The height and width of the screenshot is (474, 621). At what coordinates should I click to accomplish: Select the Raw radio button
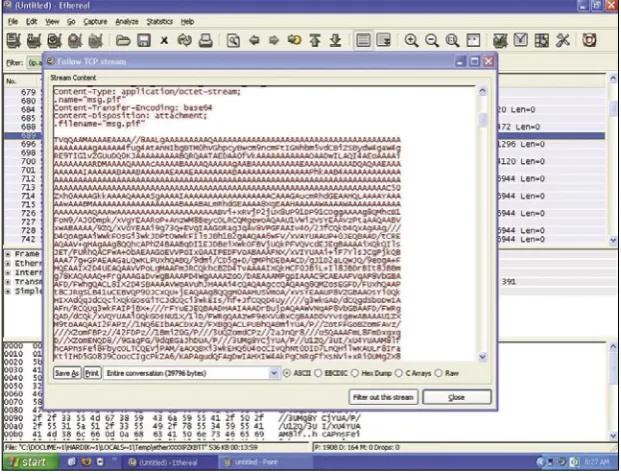[x=438, y=373]
